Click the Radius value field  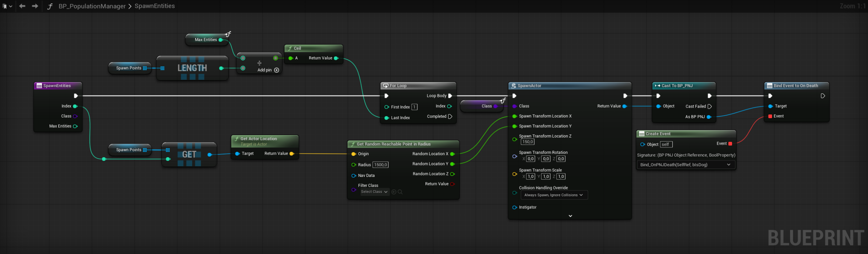[380, 165]
